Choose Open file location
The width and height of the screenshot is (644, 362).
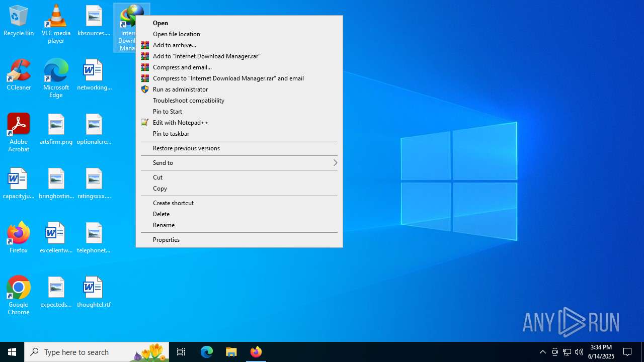[239, 34]
